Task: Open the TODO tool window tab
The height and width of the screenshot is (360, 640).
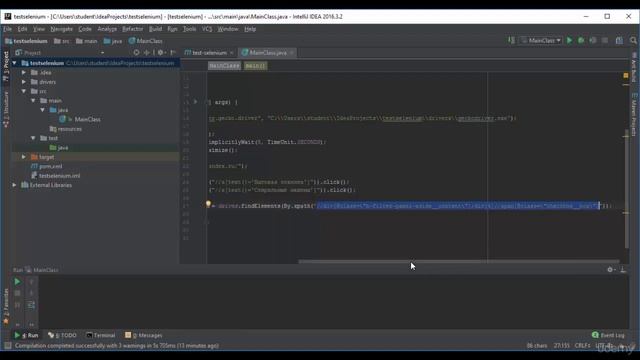Action: click(62, 335)
